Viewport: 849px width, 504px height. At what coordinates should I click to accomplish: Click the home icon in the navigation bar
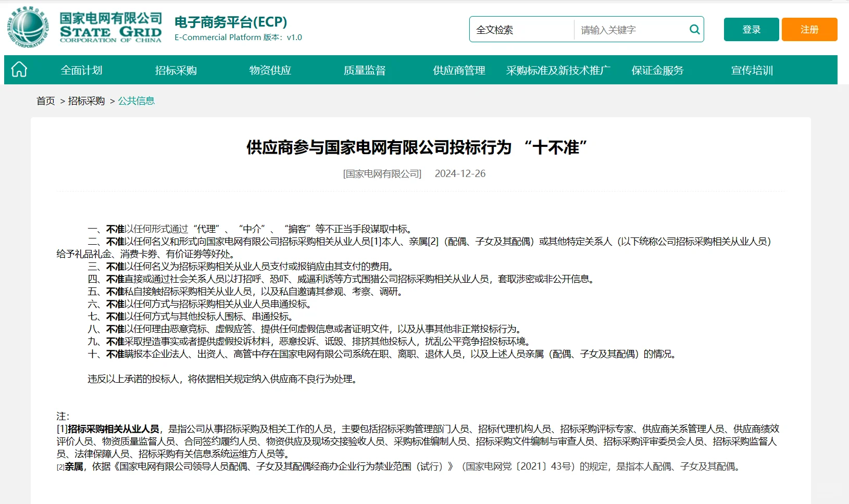coord(18,69)
